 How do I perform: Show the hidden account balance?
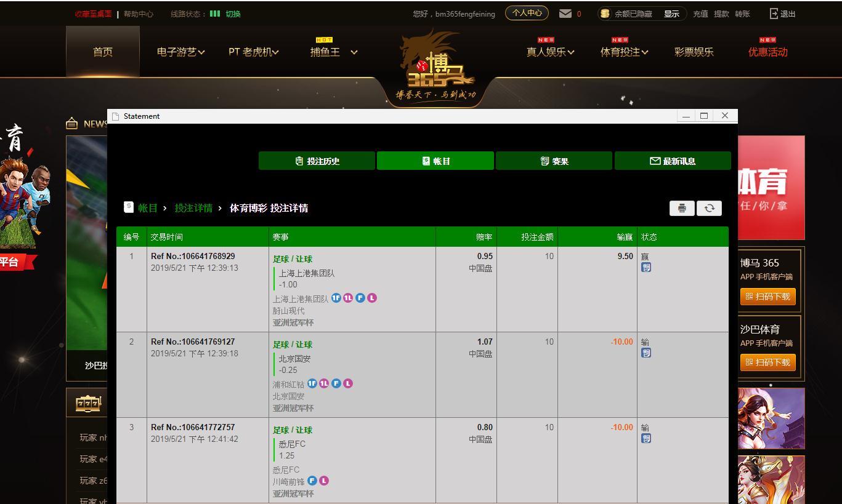pos(671,14)
